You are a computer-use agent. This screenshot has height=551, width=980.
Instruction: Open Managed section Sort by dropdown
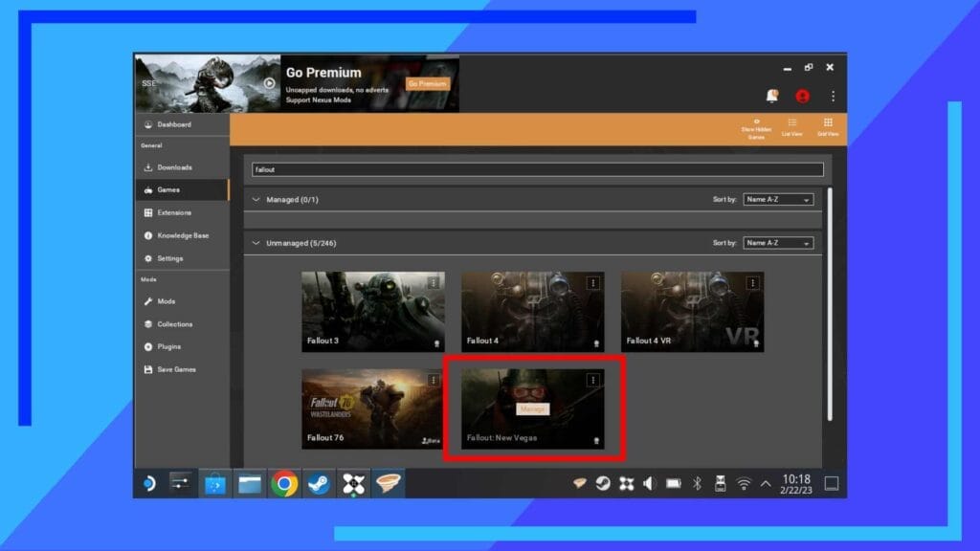(778, 199)
